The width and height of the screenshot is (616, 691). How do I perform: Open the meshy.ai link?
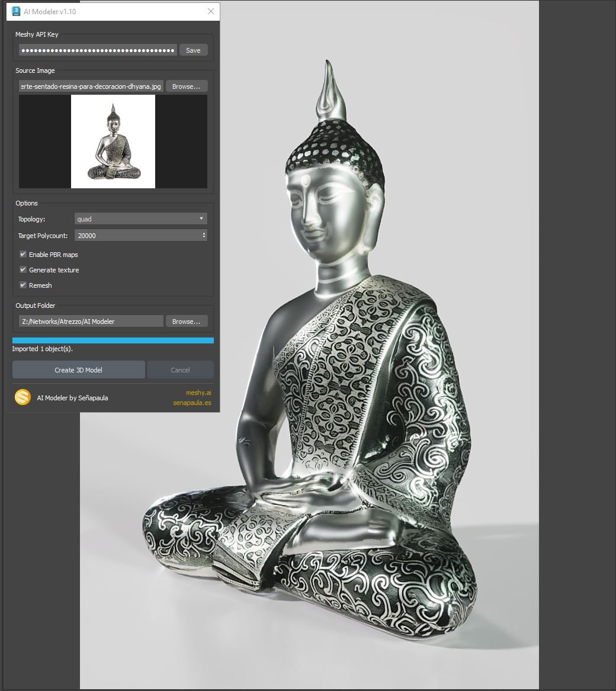click(x=198, y=392)
